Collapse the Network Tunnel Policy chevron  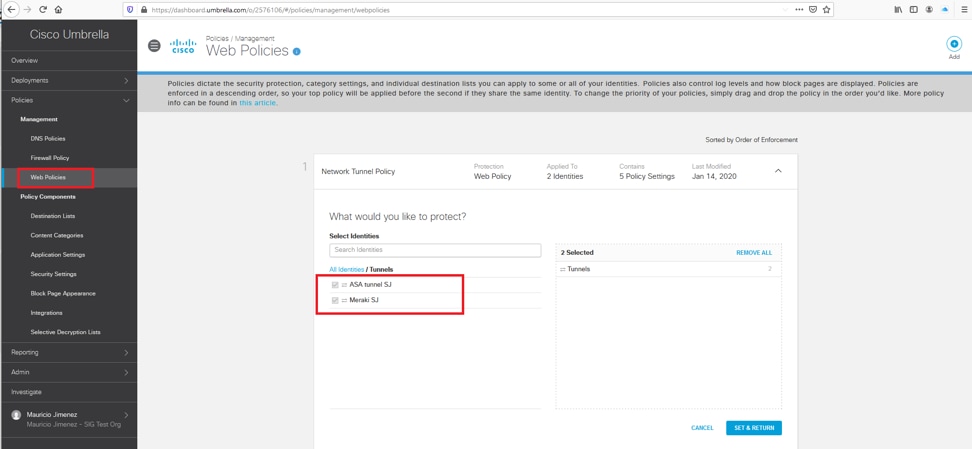[778, 171]
